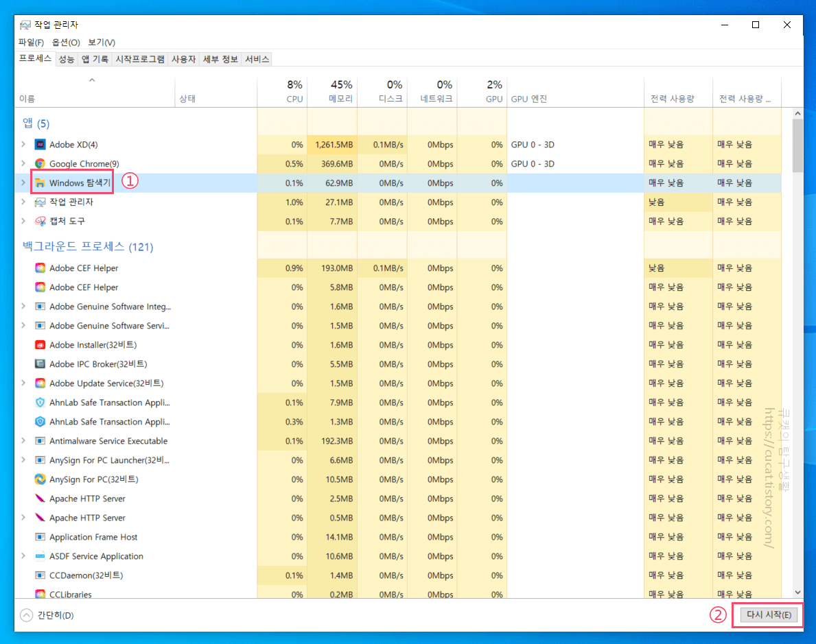Sort by the 메모리 column header
The image size is (816, 644).
[333, 91]
